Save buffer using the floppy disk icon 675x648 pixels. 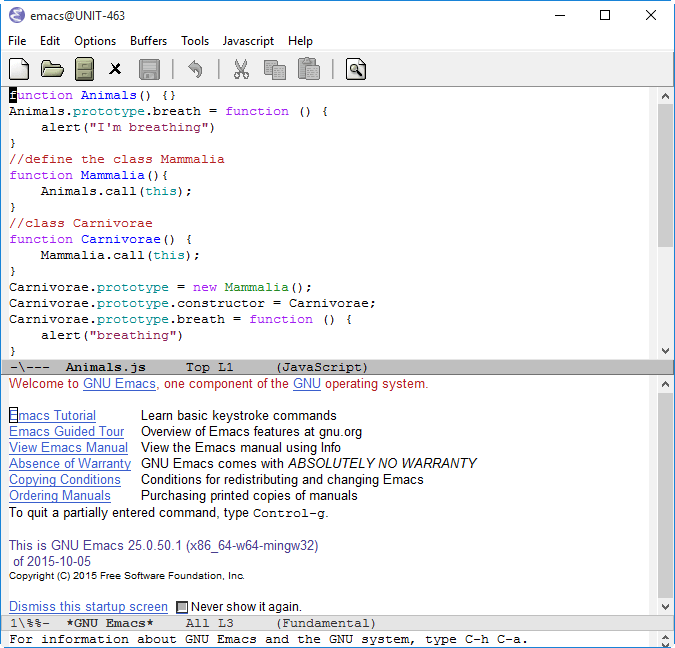coord(149,69)
